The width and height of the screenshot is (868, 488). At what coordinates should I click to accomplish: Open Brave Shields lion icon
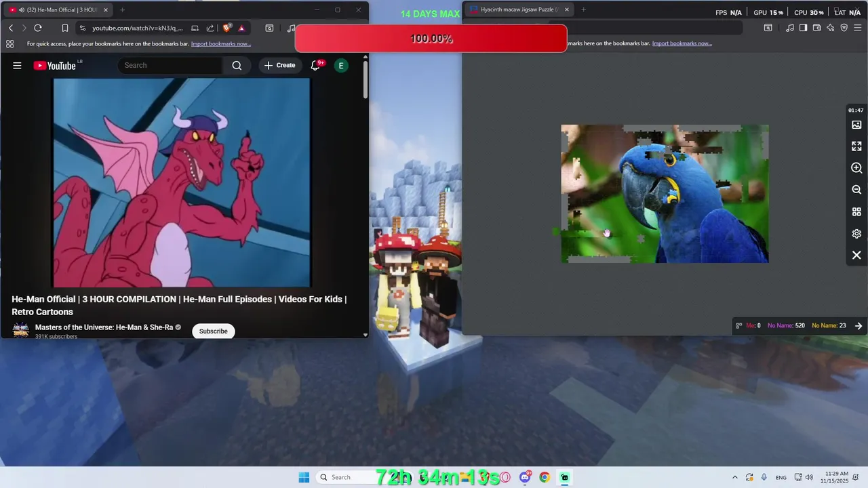click(x=227, y=28)
